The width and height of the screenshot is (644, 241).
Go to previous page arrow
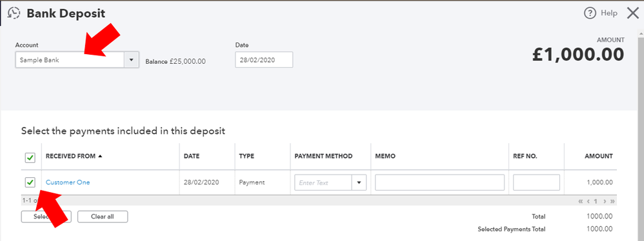click(x=589, y=201)
